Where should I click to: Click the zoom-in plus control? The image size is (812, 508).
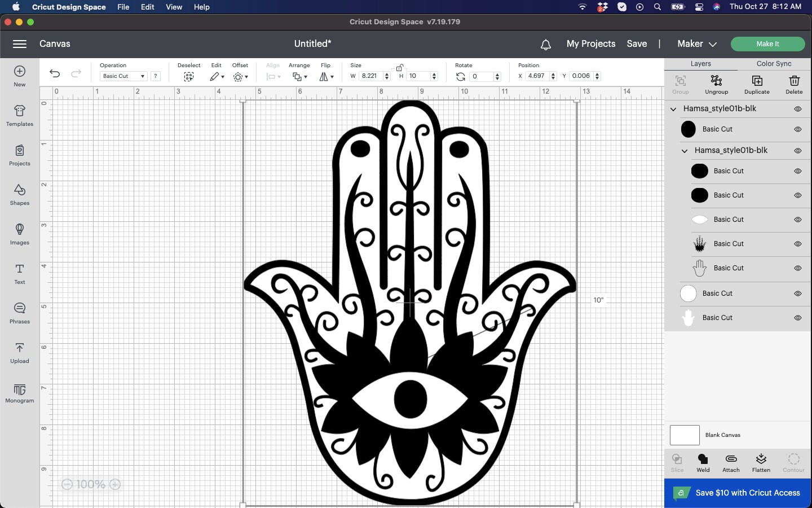[115, 484]
